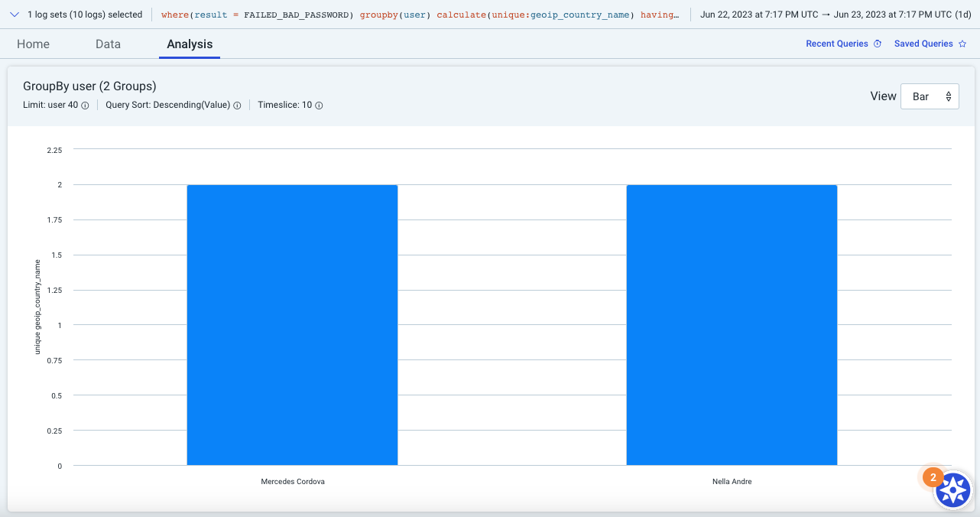The width and height of the screenshot is (980, 517).
Task: Click the 'Timeslice: 10' text
Action: point(284,106)
